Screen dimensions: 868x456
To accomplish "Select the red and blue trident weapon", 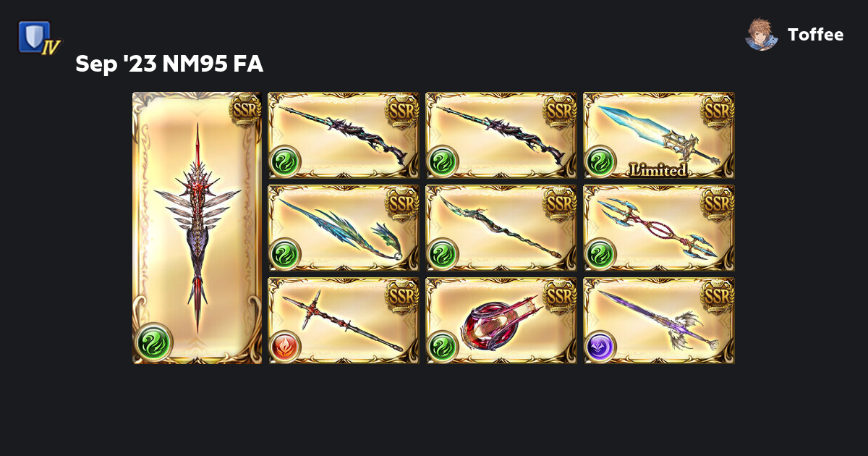I will pyautogui.click(x=658, y=228).
